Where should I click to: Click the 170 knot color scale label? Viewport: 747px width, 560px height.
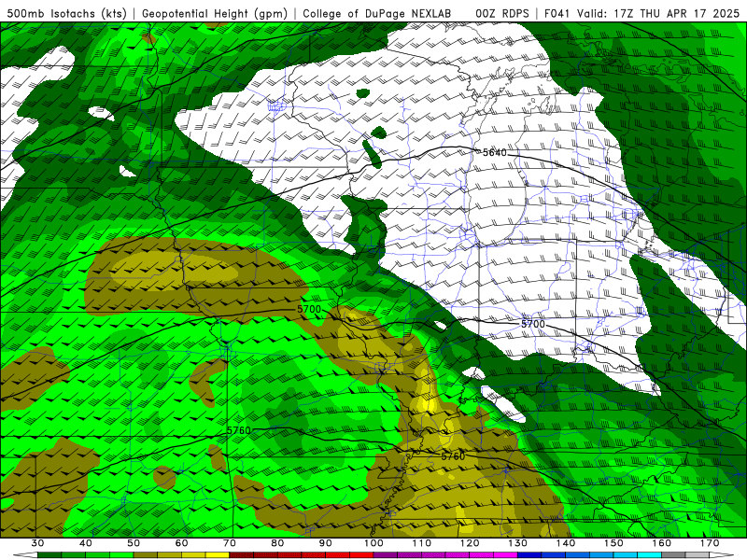tap(710, 543)
